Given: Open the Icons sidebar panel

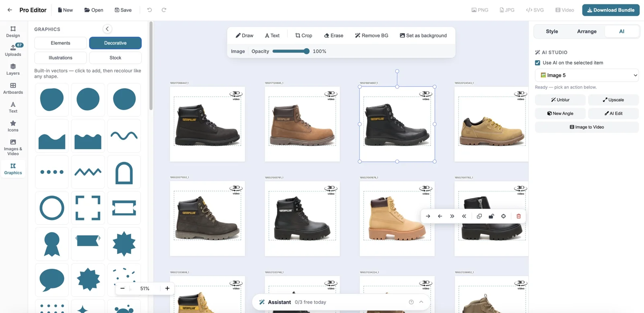Looking at the screenshot, I should 13,126.
